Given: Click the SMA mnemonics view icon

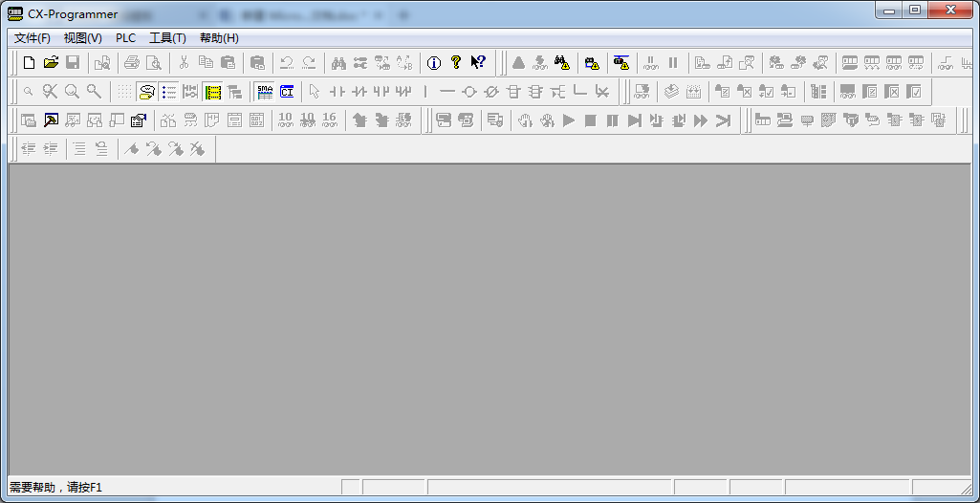Looking at the screenshot, I should click(265, 92).
